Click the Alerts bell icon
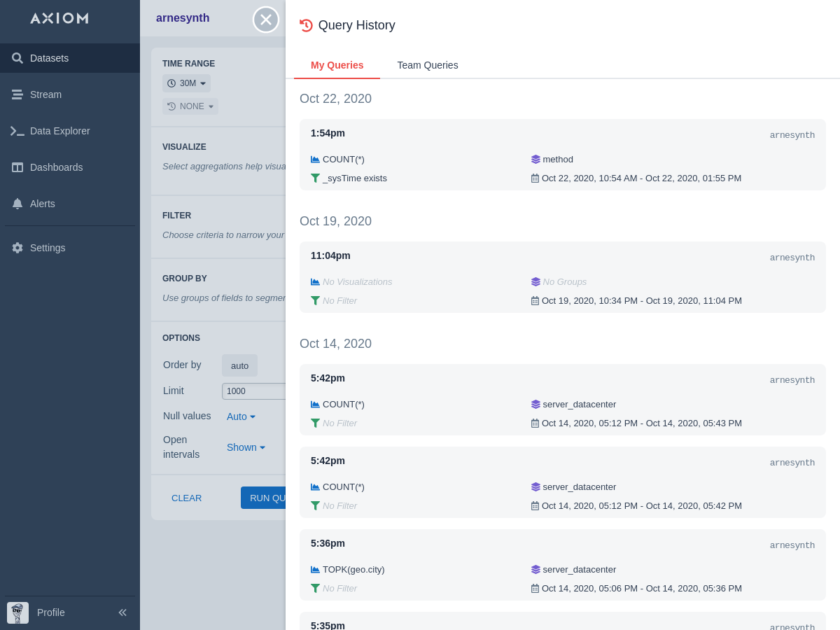Image resolution: width=840 pixels, height=630 pixels. [17, 204]
